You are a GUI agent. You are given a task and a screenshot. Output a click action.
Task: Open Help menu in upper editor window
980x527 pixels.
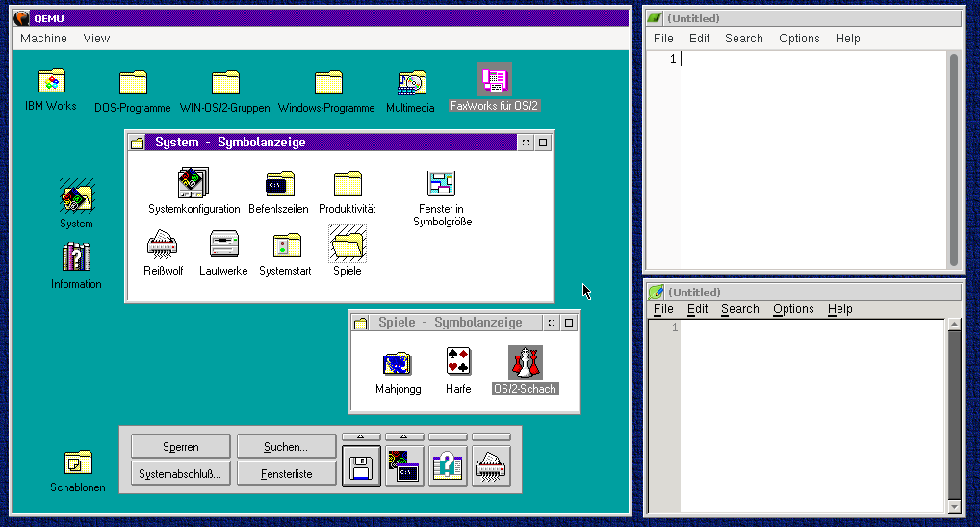(848, 39)
